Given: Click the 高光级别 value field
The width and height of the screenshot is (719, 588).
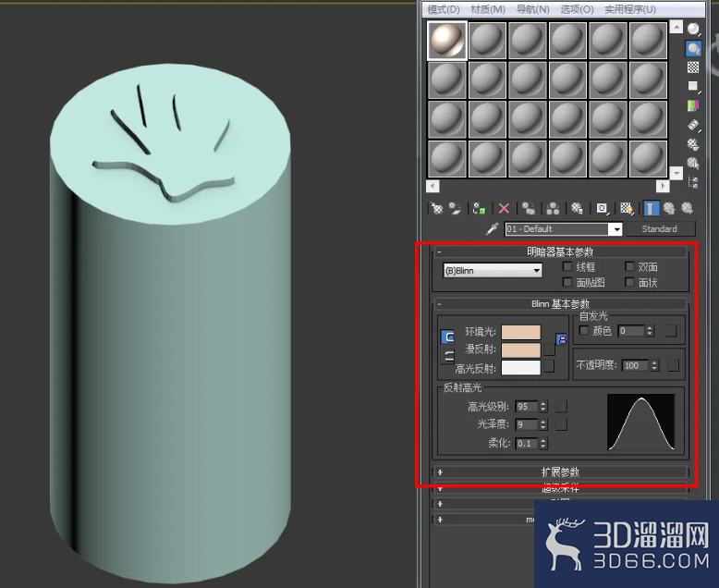Looking at the screenshot, I should (x=528, y=407).
